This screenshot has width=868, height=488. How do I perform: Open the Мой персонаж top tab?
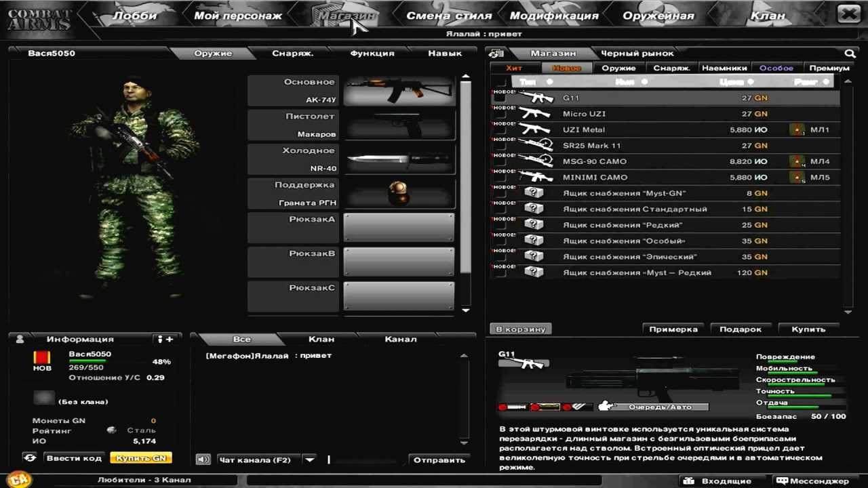coord(238,16)
